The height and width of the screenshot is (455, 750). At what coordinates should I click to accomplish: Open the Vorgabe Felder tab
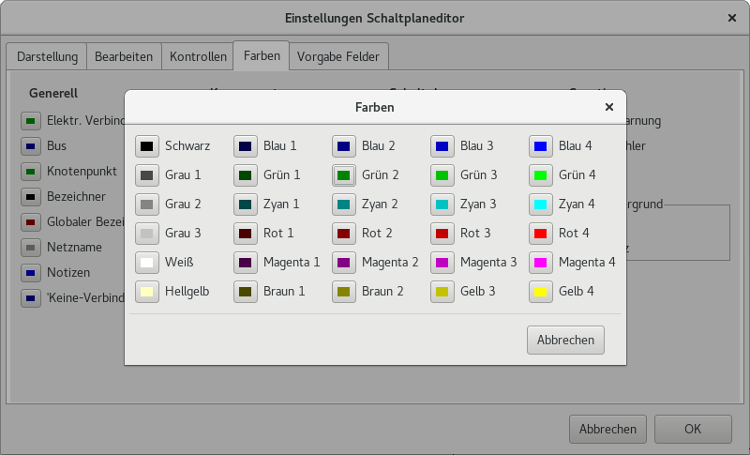[338, 56]
